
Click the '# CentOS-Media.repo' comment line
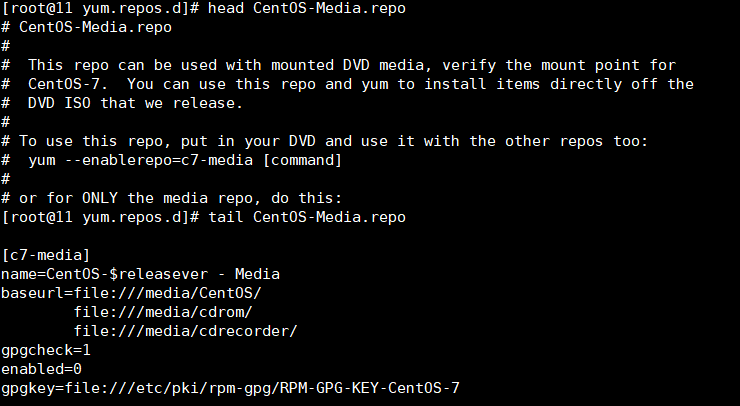click(x=86, y=27)
